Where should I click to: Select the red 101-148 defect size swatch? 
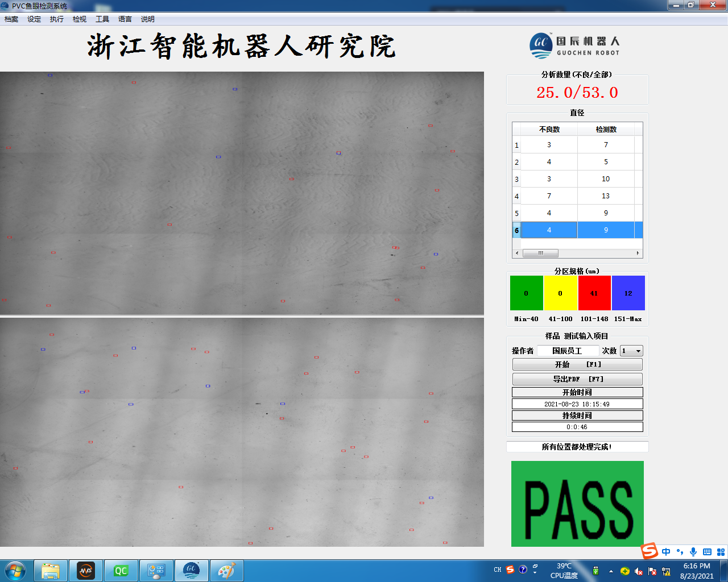pos(594,293)
